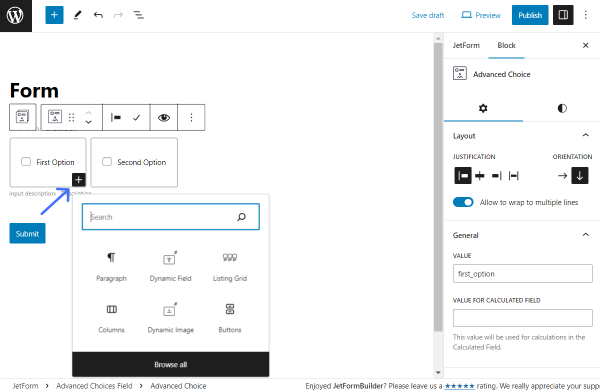Open the top-bar options menu
This screenshot has width=600, height=391.
585,15
